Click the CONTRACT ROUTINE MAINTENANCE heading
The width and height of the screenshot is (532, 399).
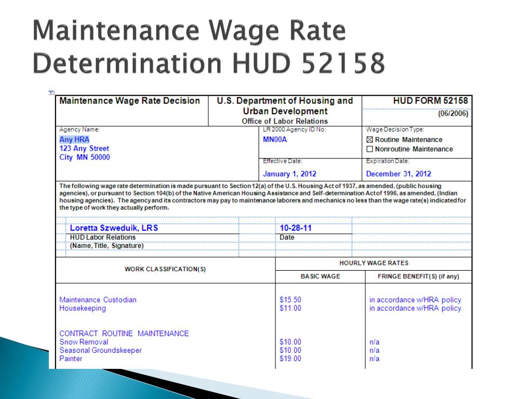tap(124, 334)
